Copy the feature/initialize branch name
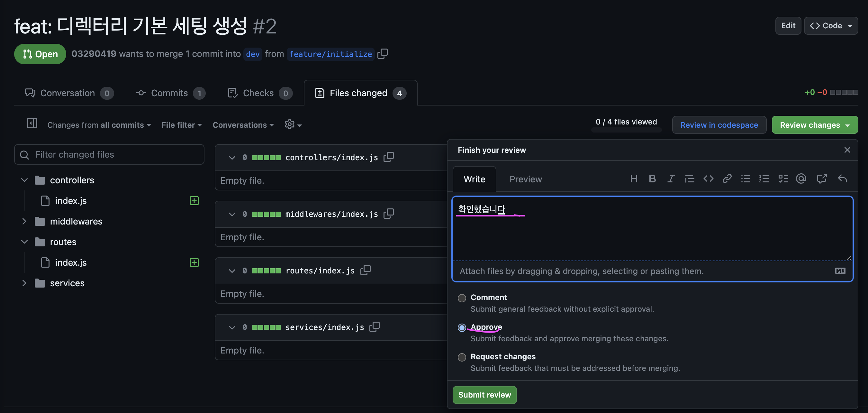The width and height of the screenshot is (868, 413). coord(383,54)
